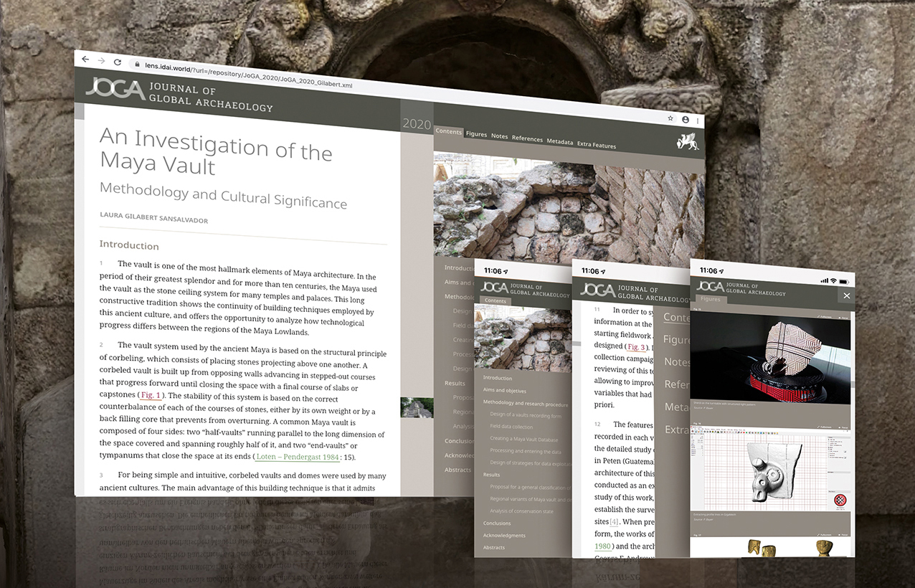Open the Extra Features tab in the browser

pyautogui.click(x=597, y=146)
